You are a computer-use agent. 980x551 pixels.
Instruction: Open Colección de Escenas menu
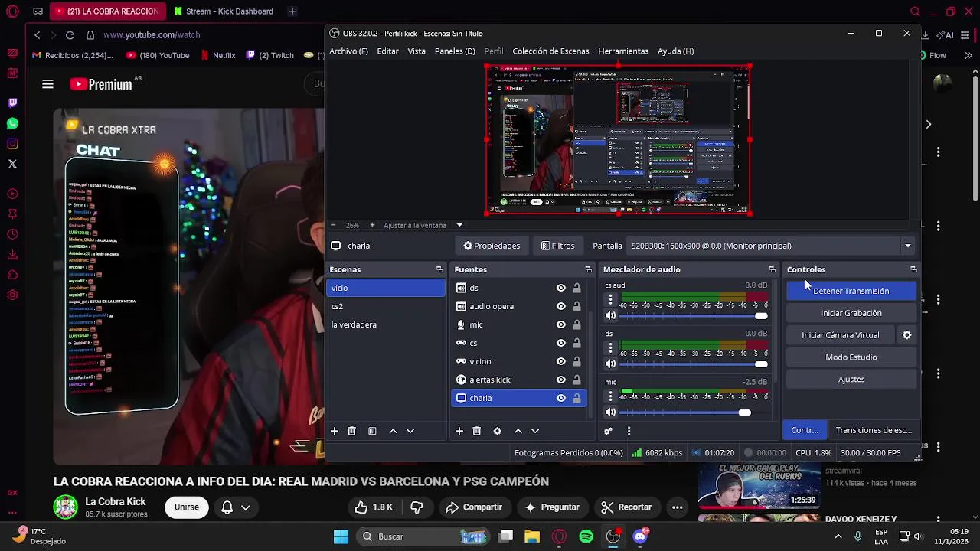pyautogui.click(x=550, y=51)
